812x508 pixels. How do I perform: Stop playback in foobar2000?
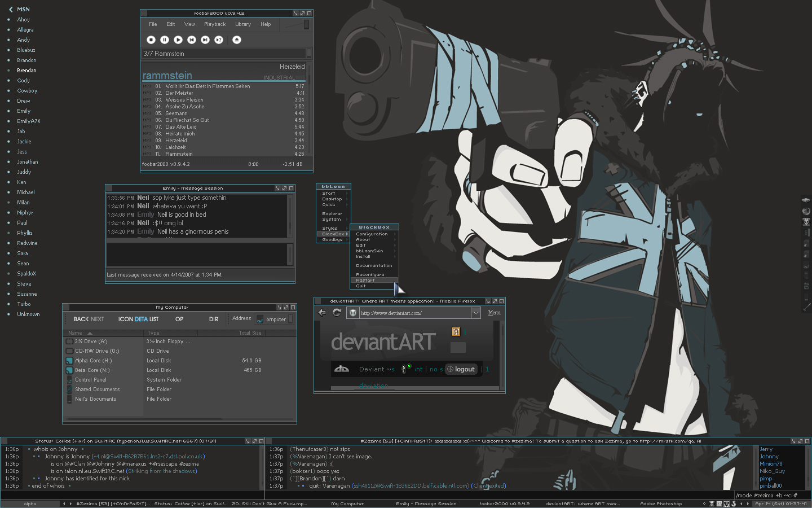[x=151, y=40]
